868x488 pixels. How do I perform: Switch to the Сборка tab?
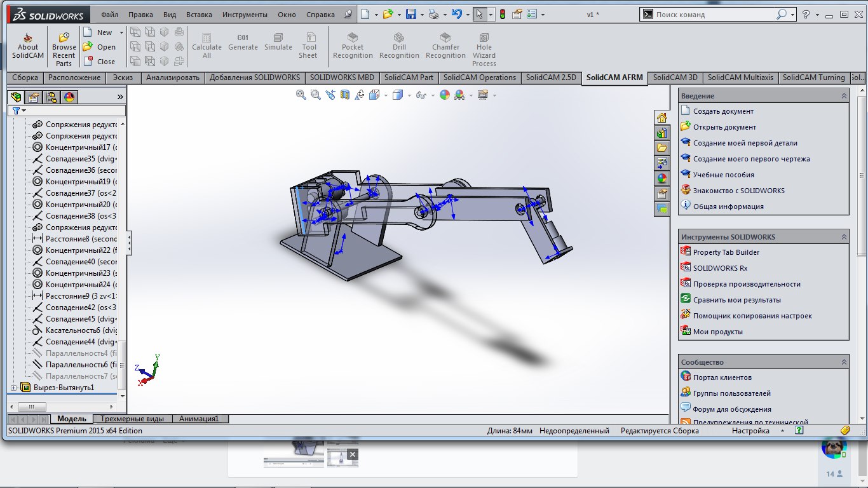[25, 78]
